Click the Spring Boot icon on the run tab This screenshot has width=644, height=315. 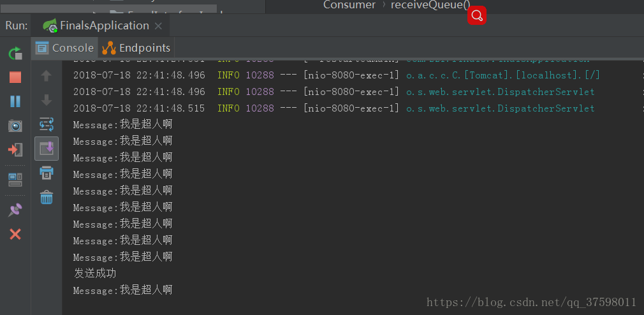point(50,26)
